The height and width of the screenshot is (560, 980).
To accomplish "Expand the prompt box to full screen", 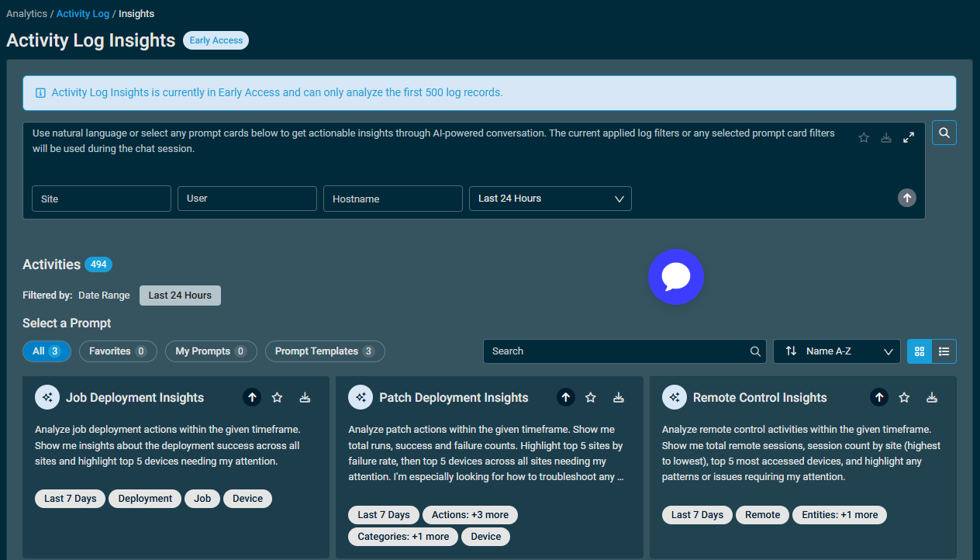I will click(909, 137).
